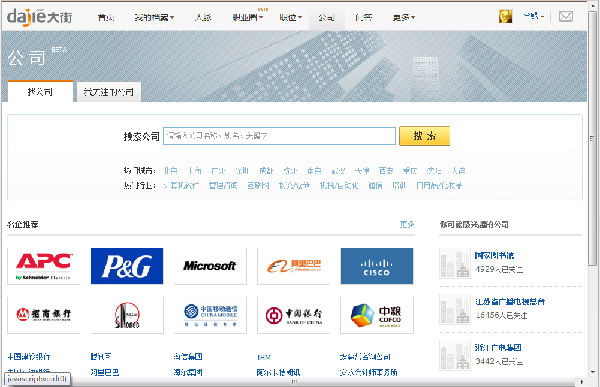
Task: Open the China Mobile 中国移动通信 logo
Action: [210, 315]
